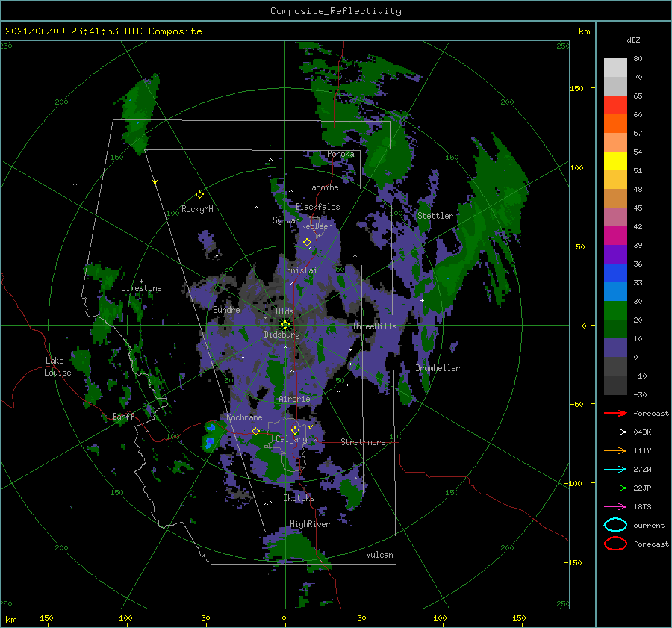
Task: Click the 18TS legend text
Action: 642,507
